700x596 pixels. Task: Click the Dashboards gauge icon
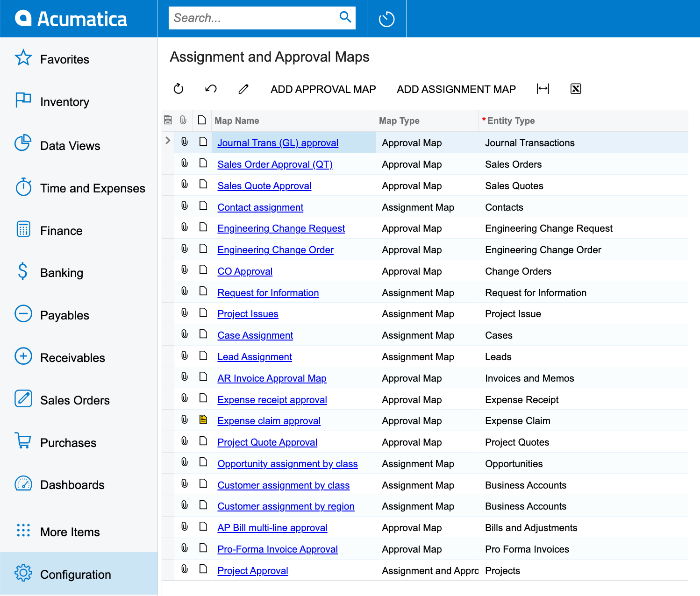pos(23,483)
